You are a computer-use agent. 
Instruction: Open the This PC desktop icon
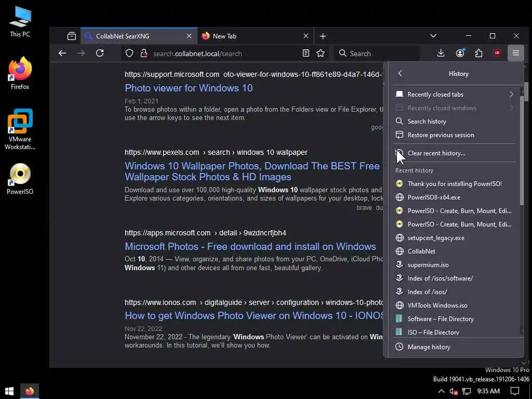[x=20, y=21]
